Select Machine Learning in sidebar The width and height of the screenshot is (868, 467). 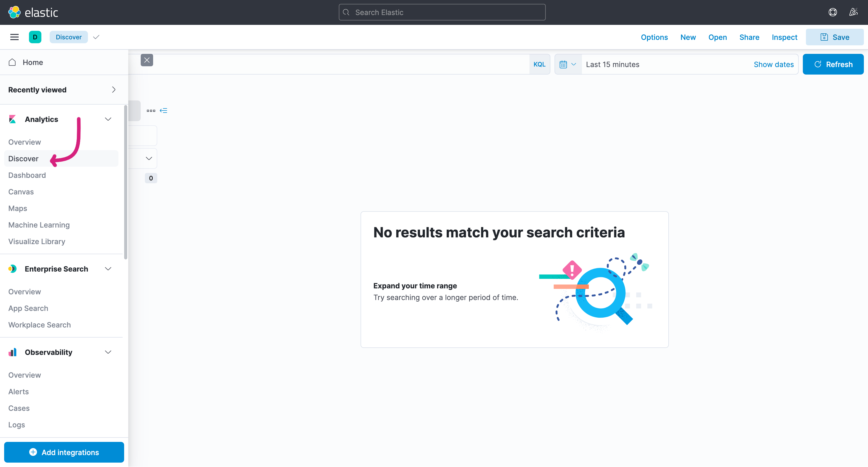(39, 225)
